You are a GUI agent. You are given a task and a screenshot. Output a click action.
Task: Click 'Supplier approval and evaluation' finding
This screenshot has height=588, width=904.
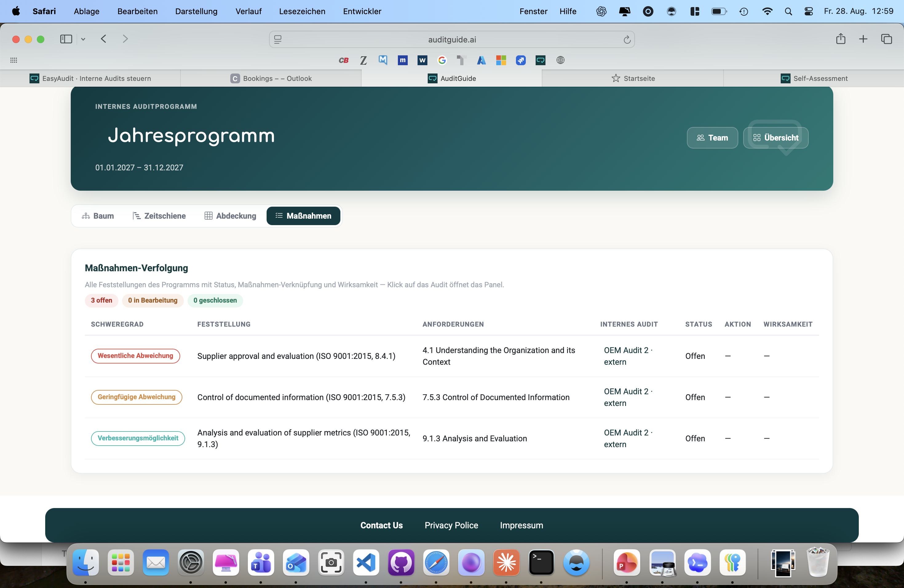point(296,356)
